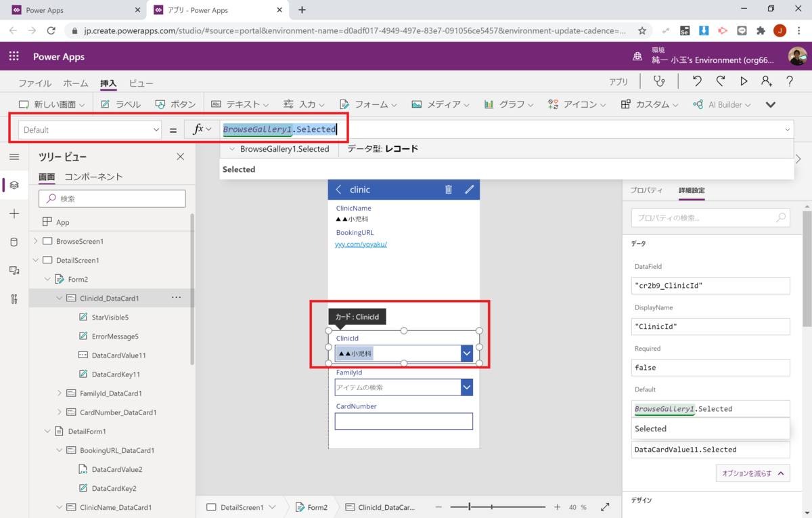This screenshot has height=518, width=812.
Task: Select the 詳細設定 tab
Action: (692, 190)
